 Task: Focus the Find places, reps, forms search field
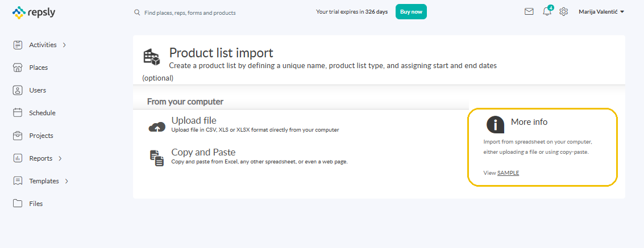point(190,12)
